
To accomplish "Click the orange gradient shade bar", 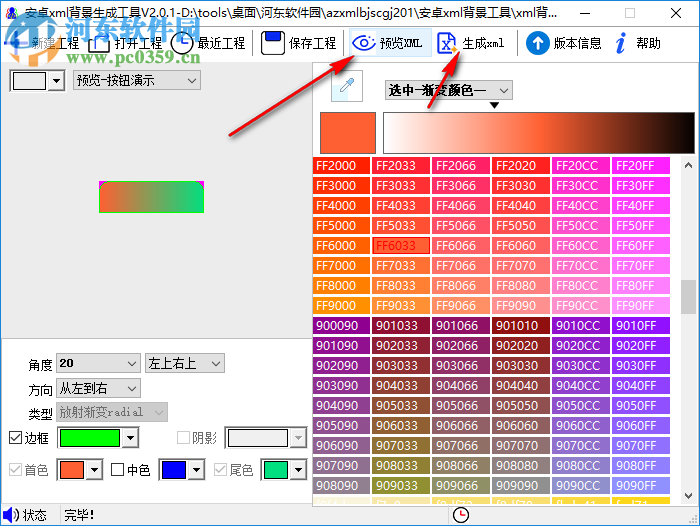I will pyautogui.click(x=539, y=133).
